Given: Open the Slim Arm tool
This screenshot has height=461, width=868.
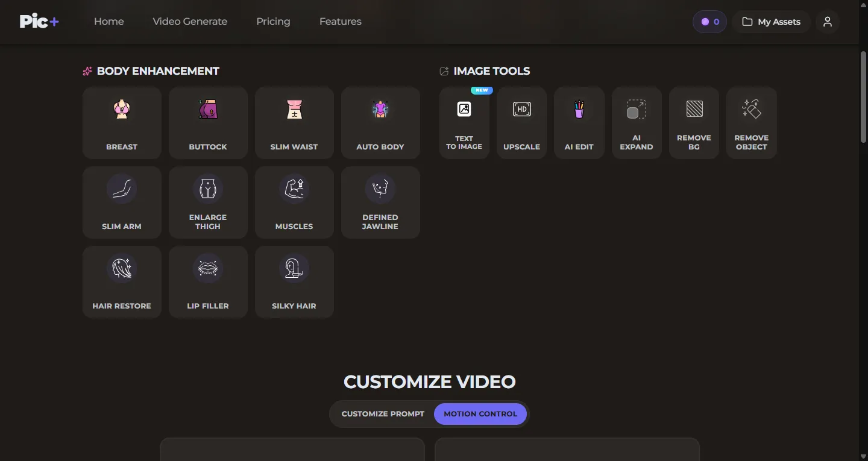Looking at the screenshot, I should pyautogui.click(x=122, y=202).
